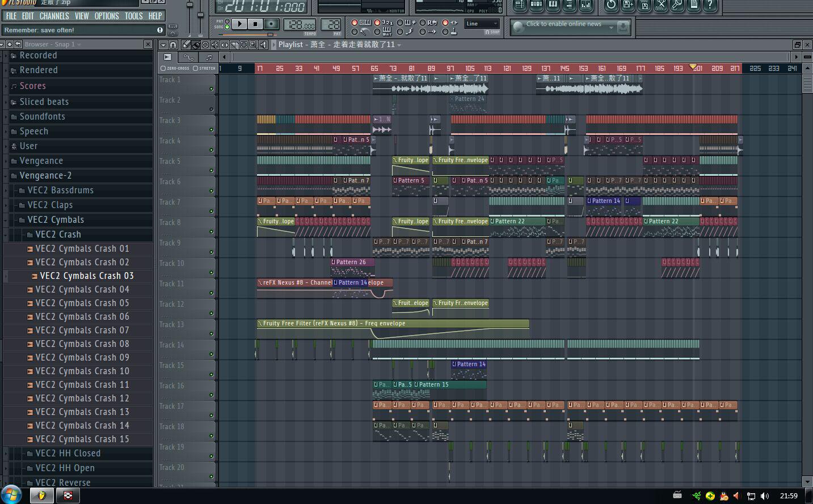
Task: Open the EDIT menu
Action: tap(28, 16)
